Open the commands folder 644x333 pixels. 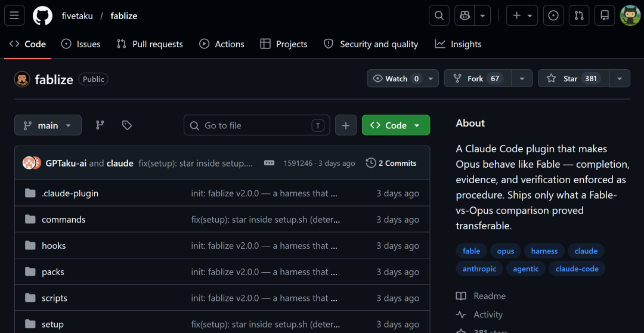click(64, 220)
